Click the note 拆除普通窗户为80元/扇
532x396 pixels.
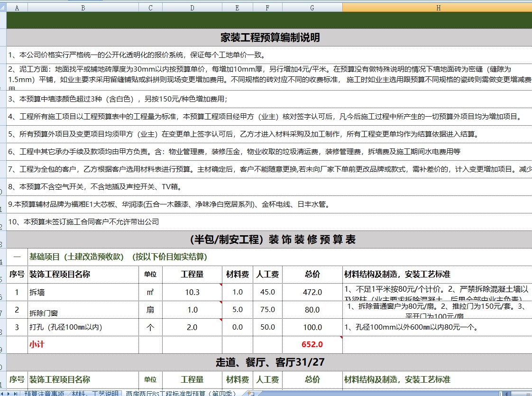[x=437, y=310]
